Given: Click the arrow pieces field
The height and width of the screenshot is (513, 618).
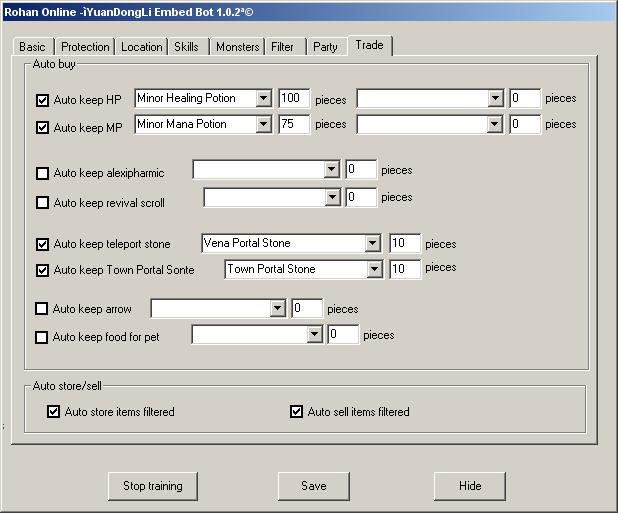Looking at the screenshot, I should pos(307,308).
